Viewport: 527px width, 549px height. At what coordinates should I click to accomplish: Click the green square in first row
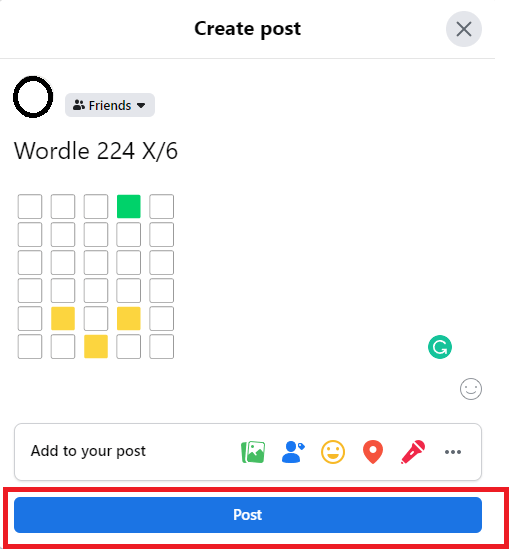click(129, 206)
